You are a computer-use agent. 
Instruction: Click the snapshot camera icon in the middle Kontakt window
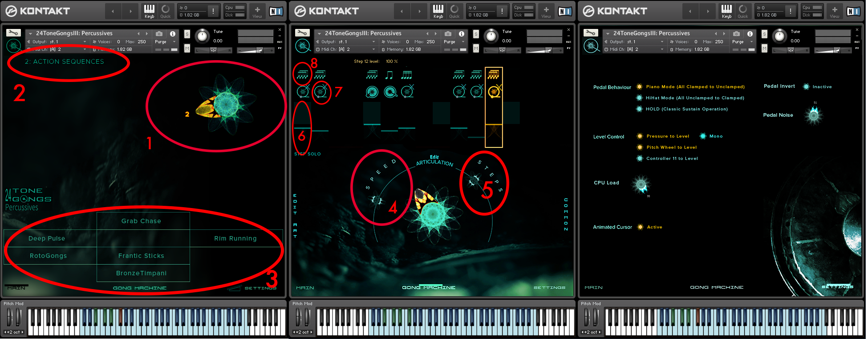pos(448,33)
